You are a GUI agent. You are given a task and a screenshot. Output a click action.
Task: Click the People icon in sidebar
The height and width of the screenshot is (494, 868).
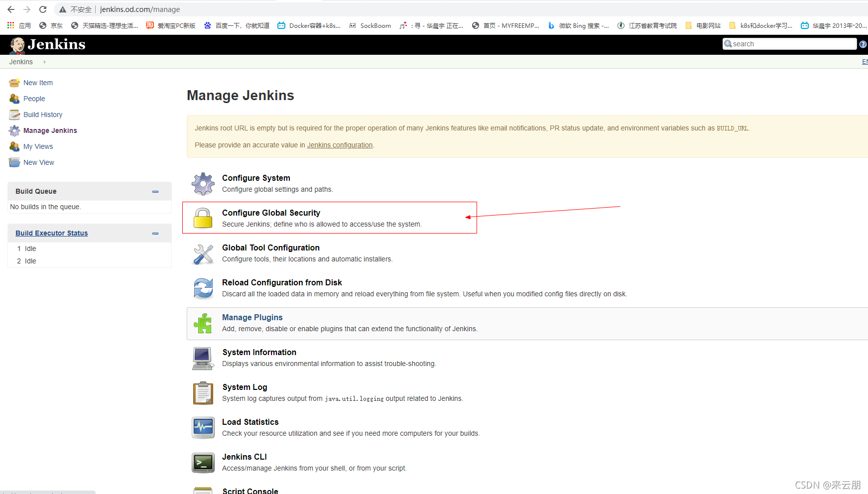tap(14, 99)
